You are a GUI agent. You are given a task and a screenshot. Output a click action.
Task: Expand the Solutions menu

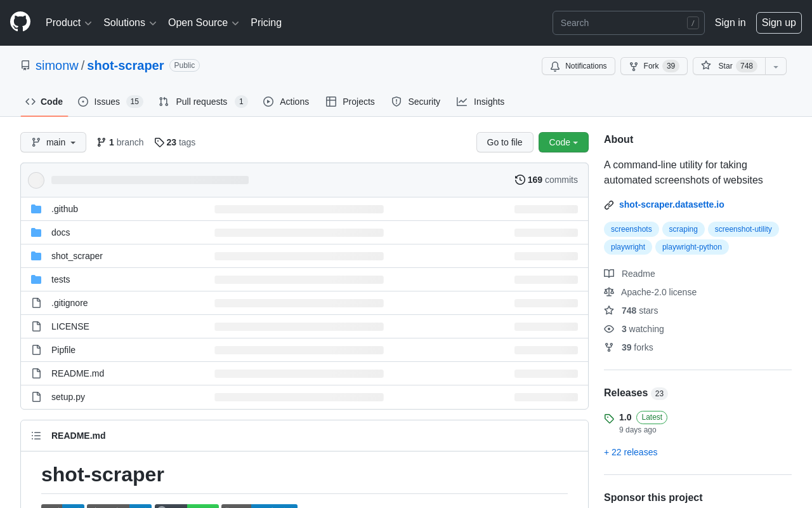pyautogui.click(x=130, y=23)
